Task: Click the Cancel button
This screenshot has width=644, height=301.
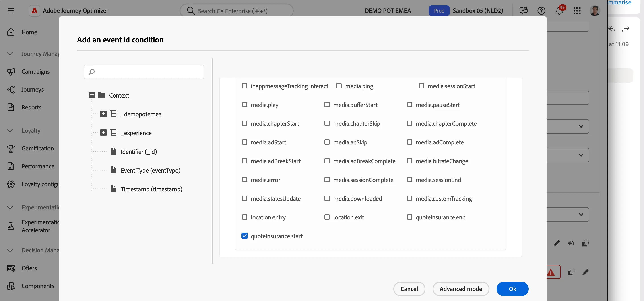Action: 409,289
